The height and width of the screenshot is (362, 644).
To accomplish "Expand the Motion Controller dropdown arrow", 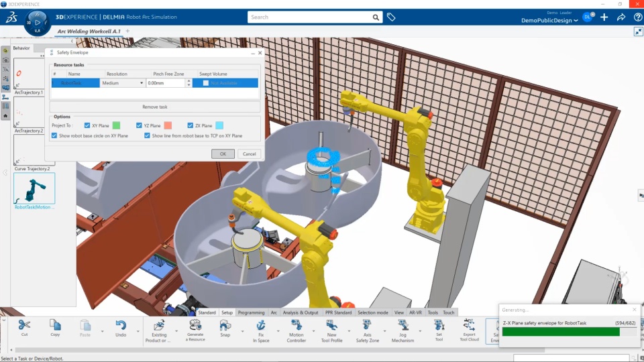I will tap(313, 330).
